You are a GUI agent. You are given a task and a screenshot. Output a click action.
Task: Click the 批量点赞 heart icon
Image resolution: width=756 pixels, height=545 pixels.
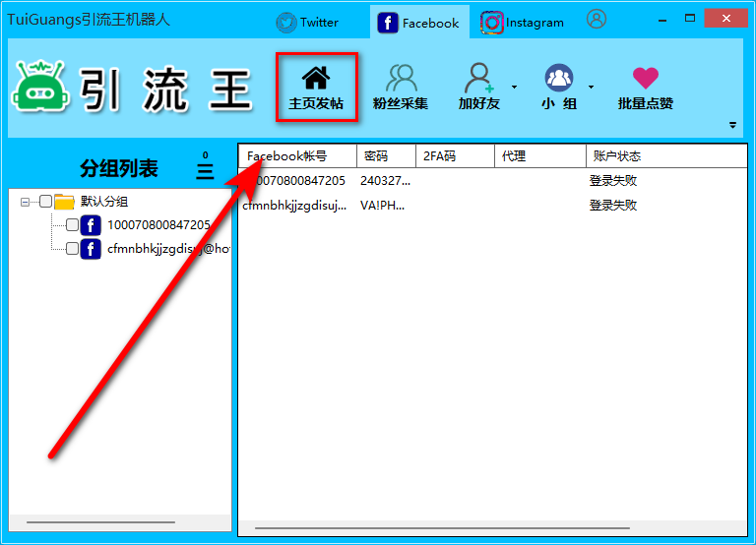[x=645, y=78]
